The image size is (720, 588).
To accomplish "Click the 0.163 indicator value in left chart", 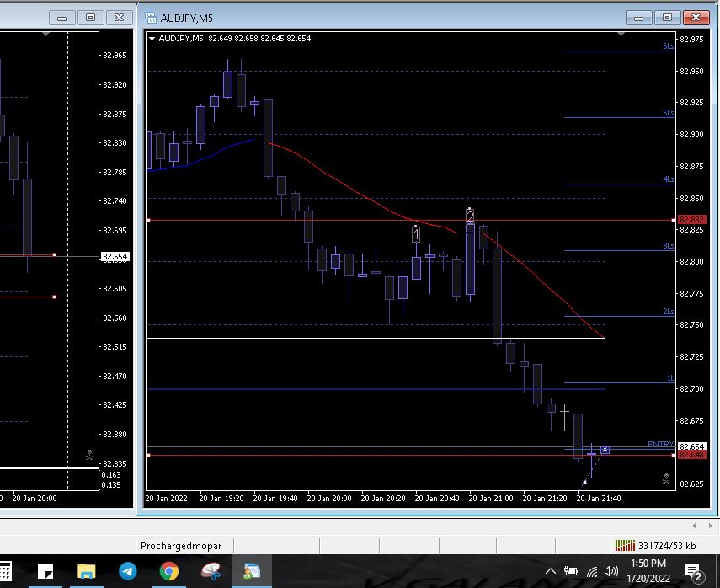I will point(111,475).
